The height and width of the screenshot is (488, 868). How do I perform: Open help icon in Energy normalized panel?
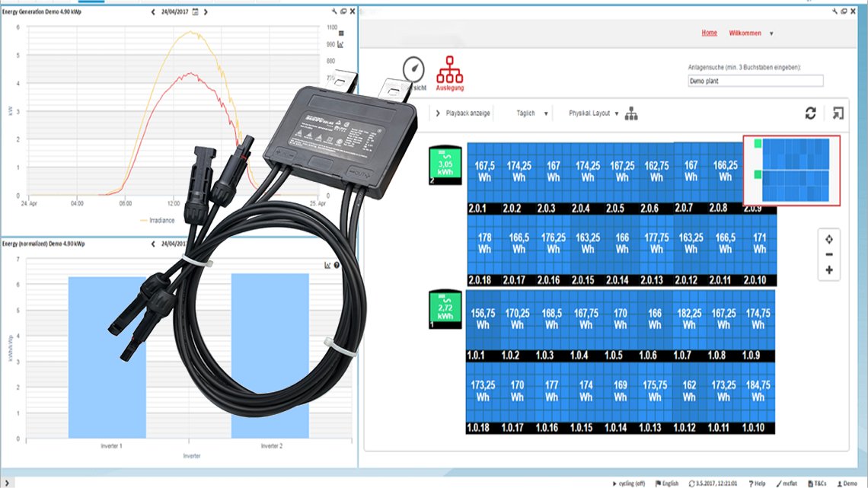point(337,266)
